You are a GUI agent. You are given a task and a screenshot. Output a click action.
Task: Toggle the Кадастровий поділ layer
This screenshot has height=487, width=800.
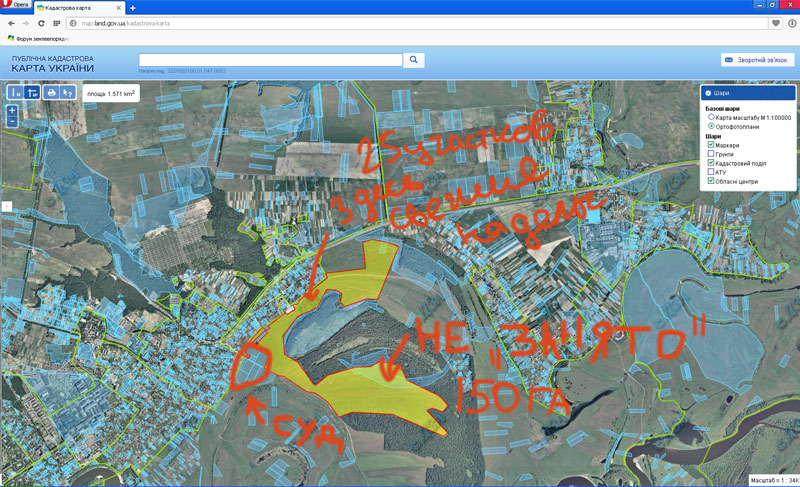tap(711, 163)
